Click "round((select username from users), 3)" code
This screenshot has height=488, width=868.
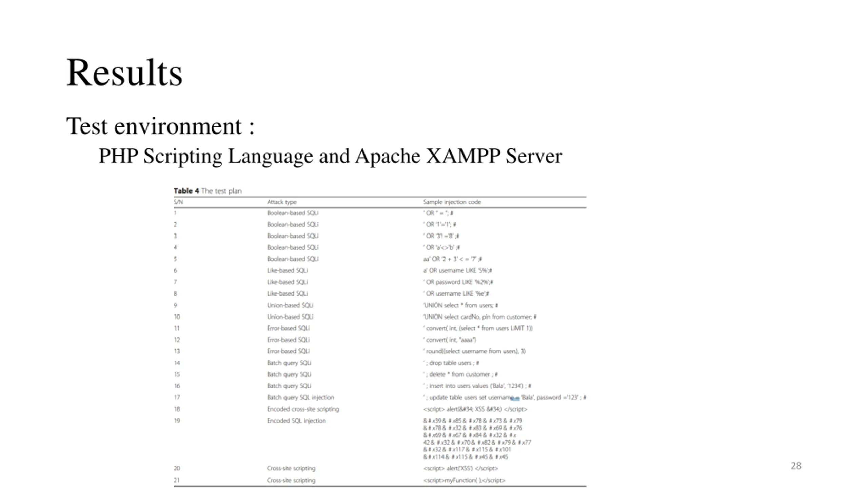(x=474, y=351)
